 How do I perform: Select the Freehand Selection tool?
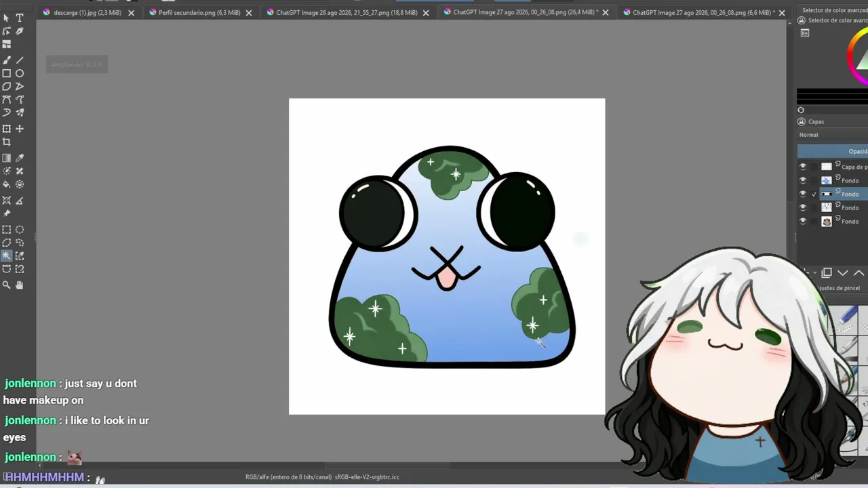(x=20, y=243)
